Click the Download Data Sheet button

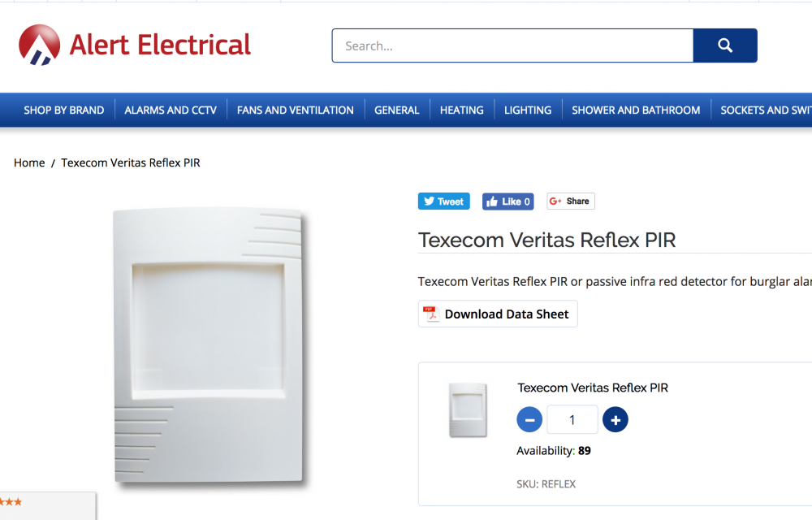coord(498,314)
